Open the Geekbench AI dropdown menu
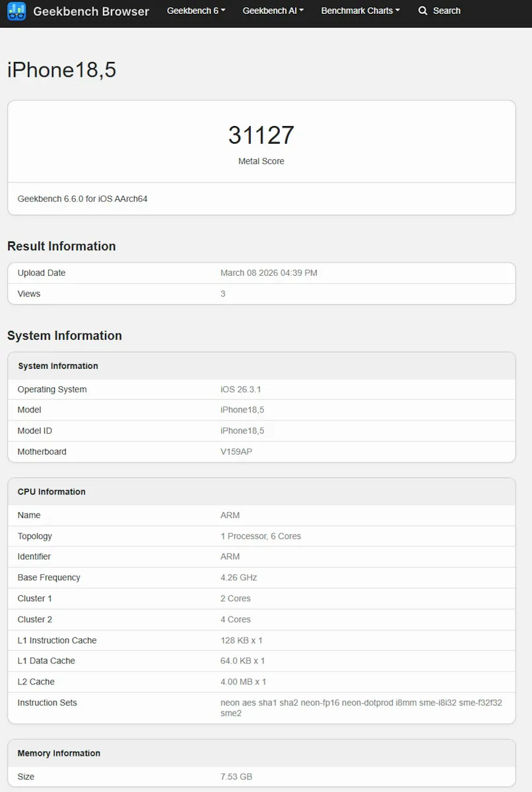This screenshot has height=792, width=532. pos(273,11)
